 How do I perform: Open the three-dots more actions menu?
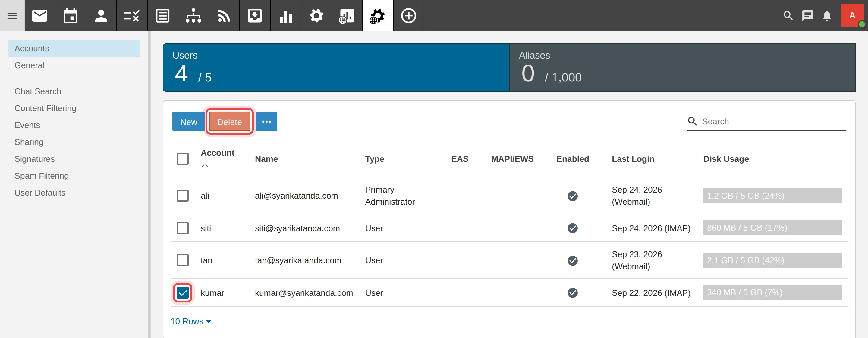point(266,121)
